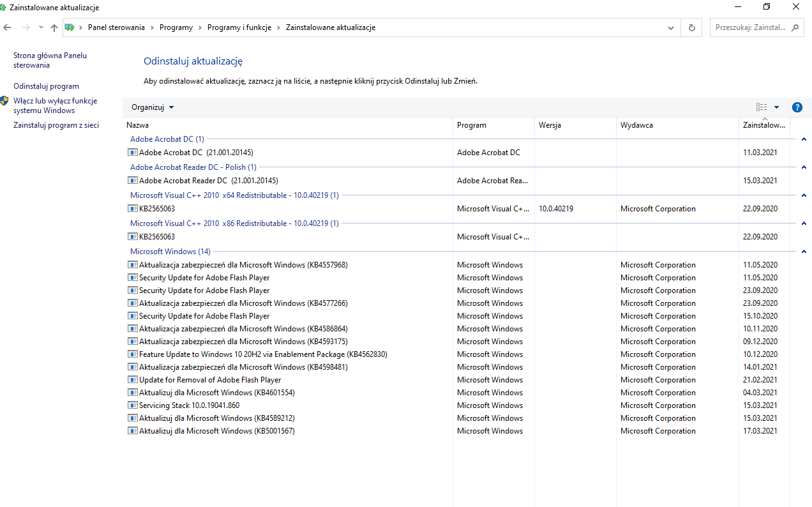Select Servicing Stack 10.0.19041.860 icon
The width and height of the screenshot is (812, 507).
[x=133, y=405]
